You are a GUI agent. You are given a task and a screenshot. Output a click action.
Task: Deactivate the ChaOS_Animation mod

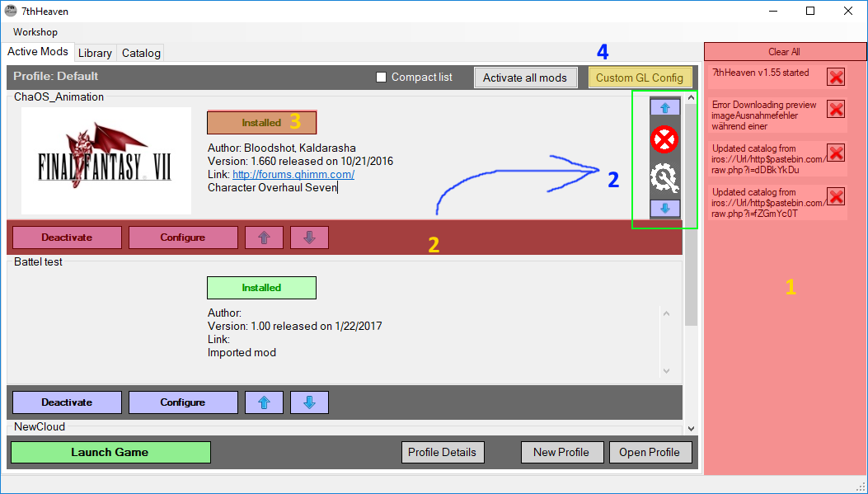(x=67, y=237)
